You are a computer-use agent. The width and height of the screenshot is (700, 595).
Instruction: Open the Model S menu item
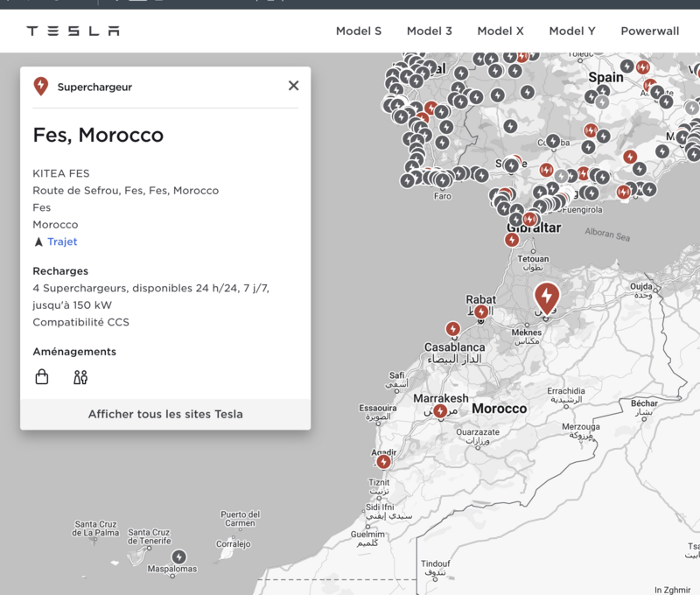tap(359, 31)
